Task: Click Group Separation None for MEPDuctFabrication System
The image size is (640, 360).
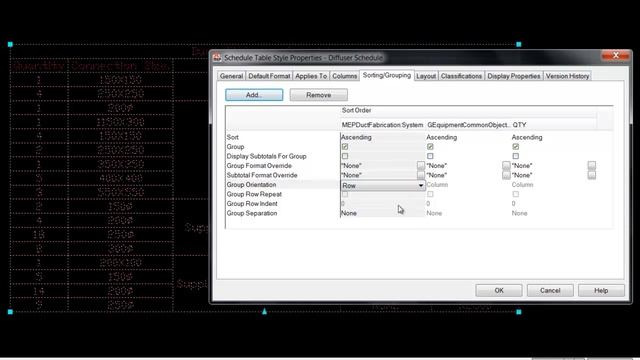Action: point(349,213)
